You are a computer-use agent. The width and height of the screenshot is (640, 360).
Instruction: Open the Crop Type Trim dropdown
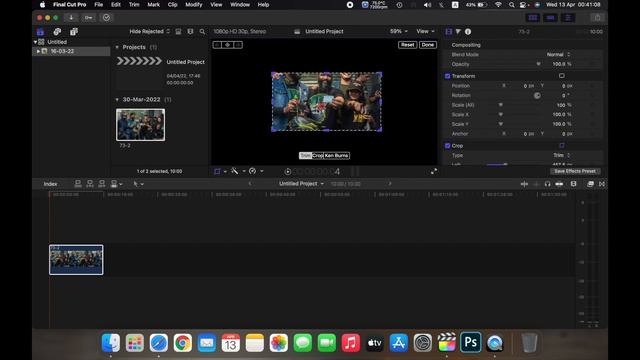click(x=561, y=156)
